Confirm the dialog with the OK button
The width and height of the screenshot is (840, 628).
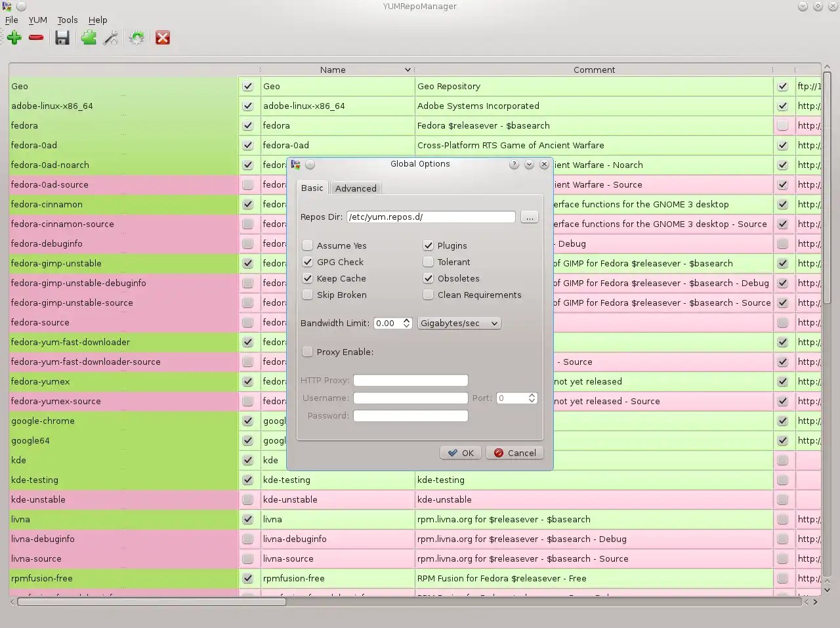[x=461, y=453]
